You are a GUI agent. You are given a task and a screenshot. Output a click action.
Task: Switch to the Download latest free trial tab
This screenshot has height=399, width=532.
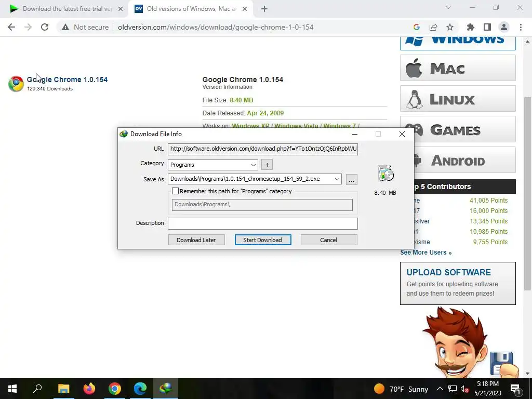[64, 9]
